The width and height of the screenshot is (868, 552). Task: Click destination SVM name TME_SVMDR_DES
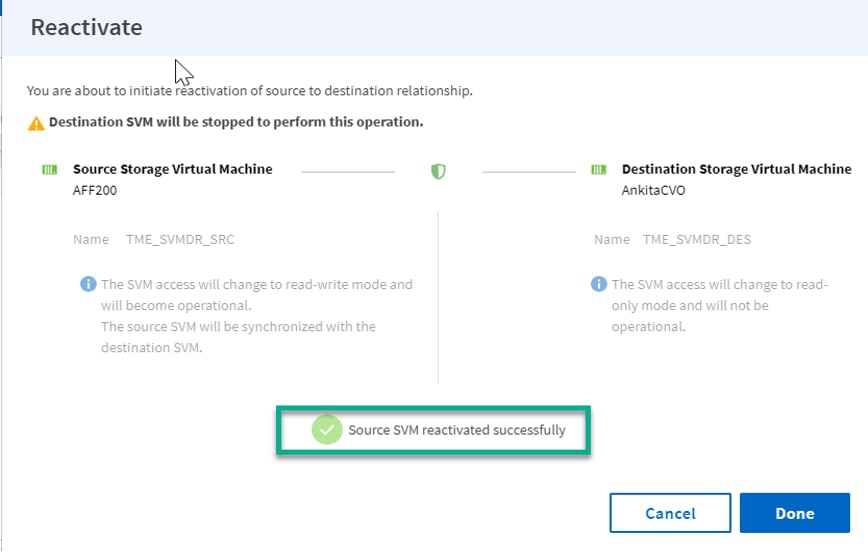(x=697, y=240)
